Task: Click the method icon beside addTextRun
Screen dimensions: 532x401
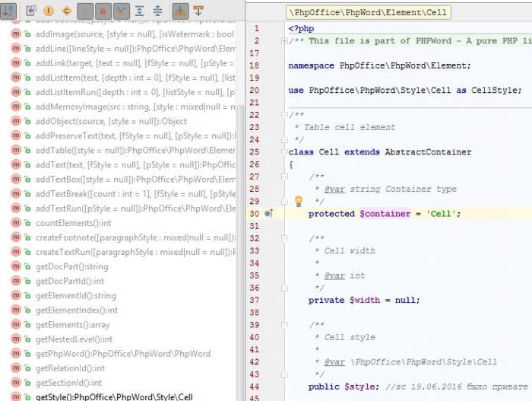Action: click(16, 208)
